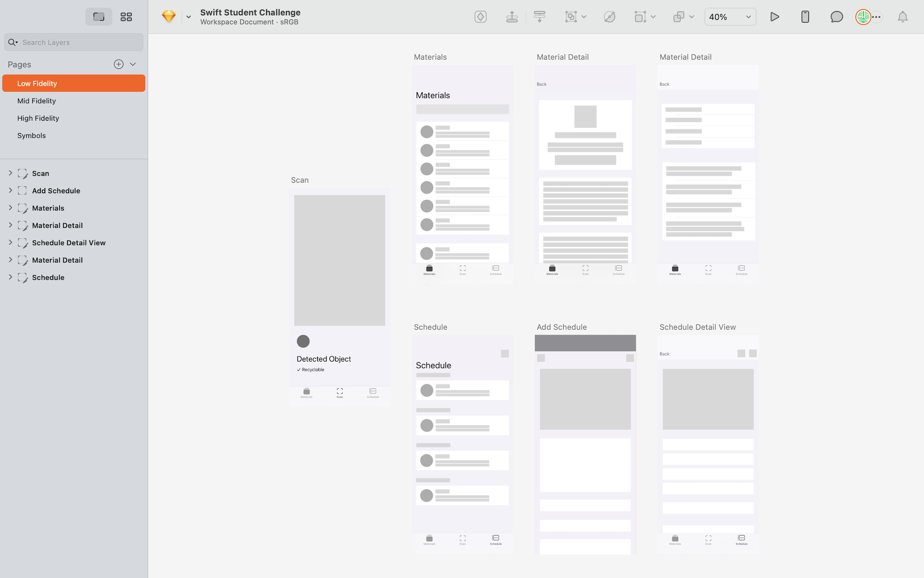The height and width of the screenshot is (578, 924).
Task: Open the mirror on device phone icon
Action: 805,17
